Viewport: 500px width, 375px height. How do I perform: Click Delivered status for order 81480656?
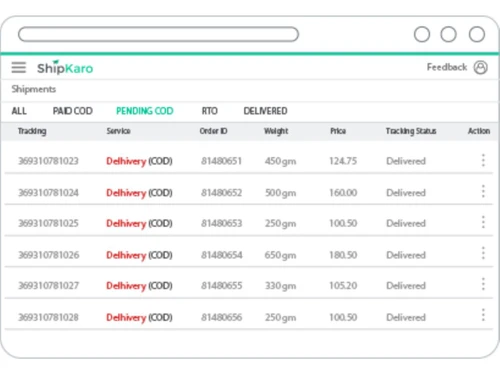[406, 317]
